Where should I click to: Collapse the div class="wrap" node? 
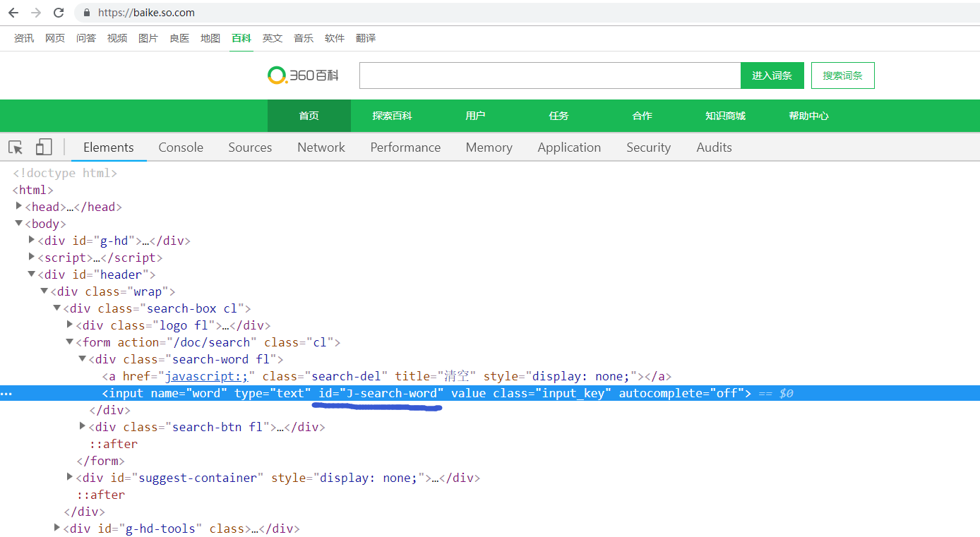44,291
